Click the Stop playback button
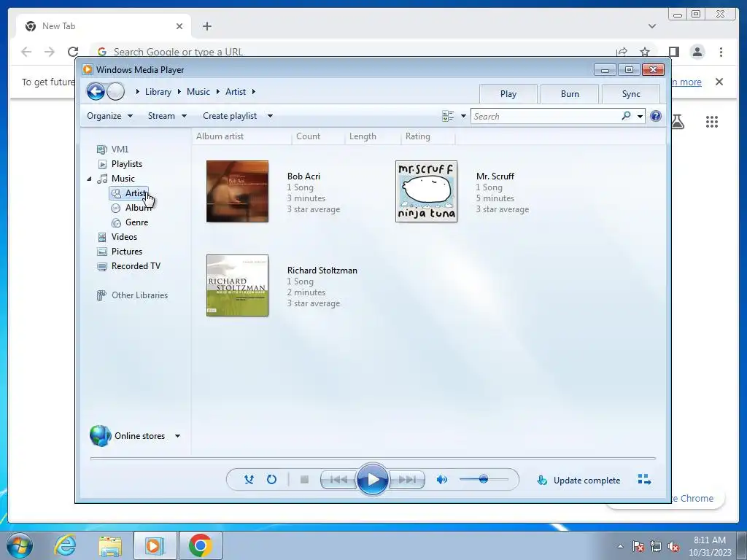This screenshot has width=747, height=560. click(x=304, y=480)
